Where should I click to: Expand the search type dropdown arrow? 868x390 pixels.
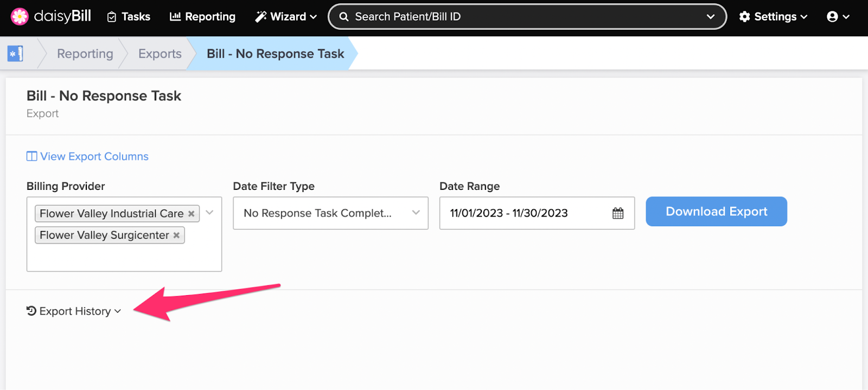(711, 17)
